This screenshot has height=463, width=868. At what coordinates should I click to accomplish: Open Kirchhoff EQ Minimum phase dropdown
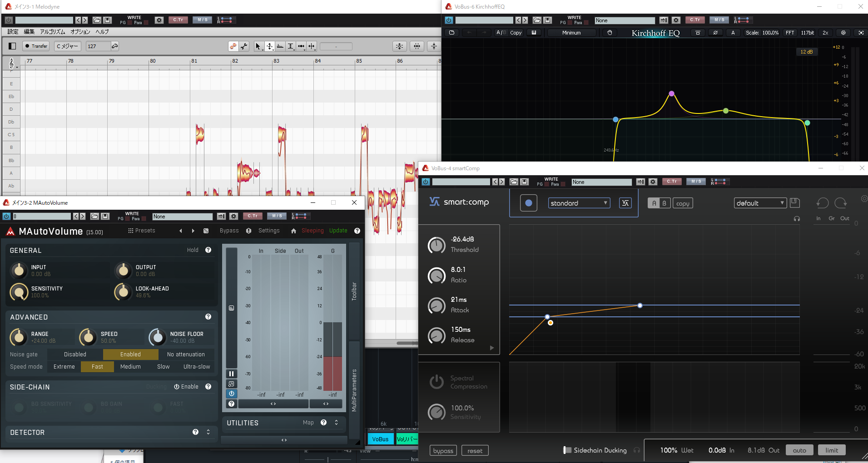[x=571, y=33]
